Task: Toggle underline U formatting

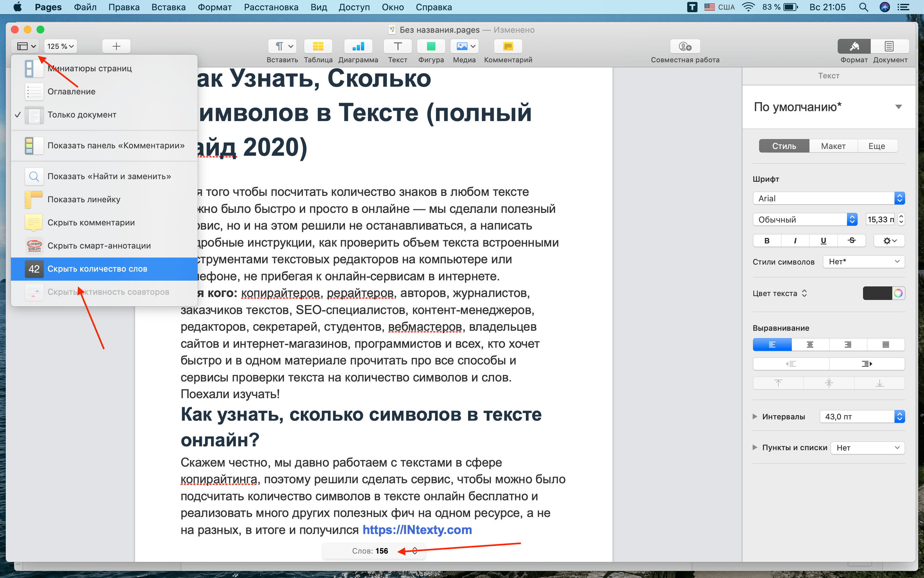Action: tap(823, 241)
